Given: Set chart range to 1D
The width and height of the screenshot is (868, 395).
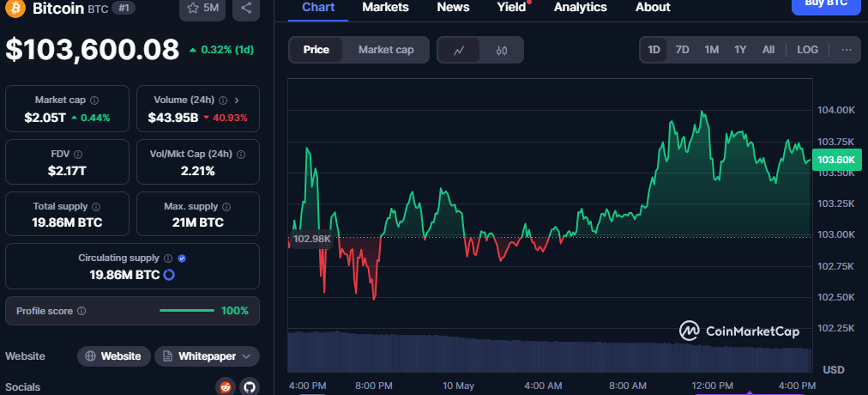Looking at the screenshot, I should click(654, 50).
